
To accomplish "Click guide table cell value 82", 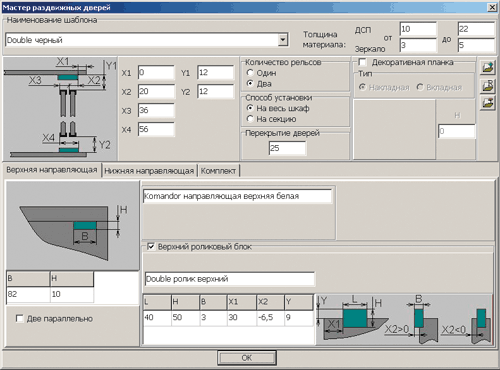I will (x=28, y=294).
